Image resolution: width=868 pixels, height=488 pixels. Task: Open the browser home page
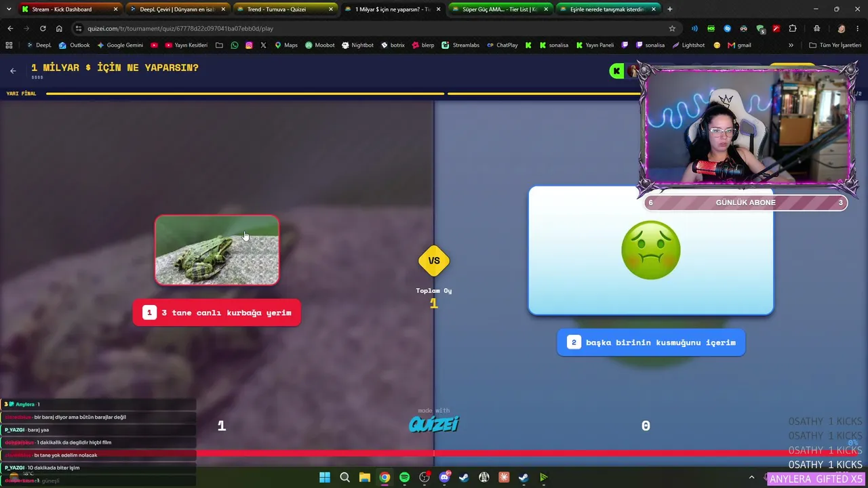tap(59, 28)
